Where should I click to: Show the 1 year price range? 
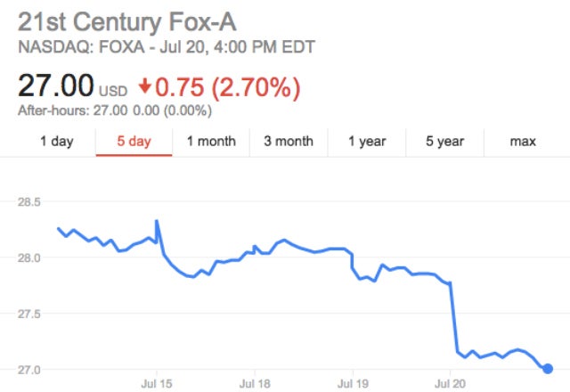coord(365,141)
